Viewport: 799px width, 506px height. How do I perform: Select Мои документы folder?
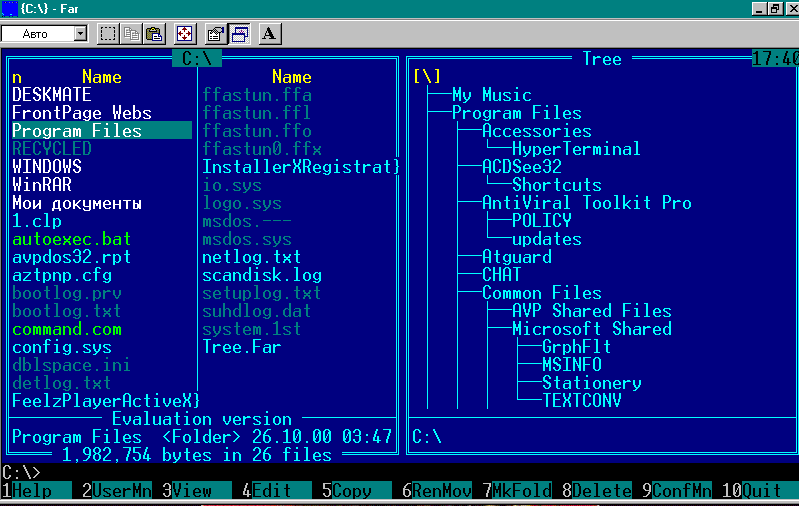coord(77,203)
